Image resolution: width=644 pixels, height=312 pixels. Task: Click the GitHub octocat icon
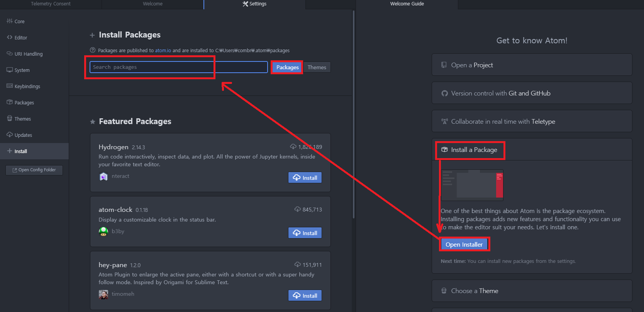pyautogui.click(x=444, y=94)
